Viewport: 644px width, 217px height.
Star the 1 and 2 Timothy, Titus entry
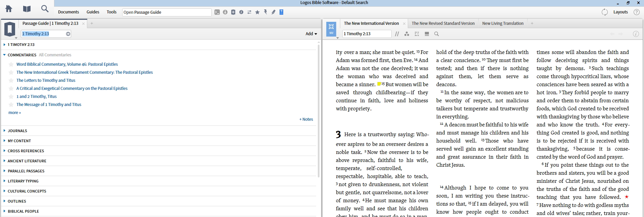pyautogui.click(x=11, y=97)
